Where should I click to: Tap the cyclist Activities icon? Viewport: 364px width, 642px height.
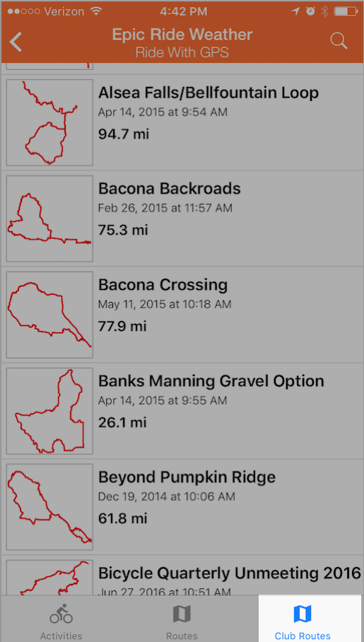[x=61, y=614]
